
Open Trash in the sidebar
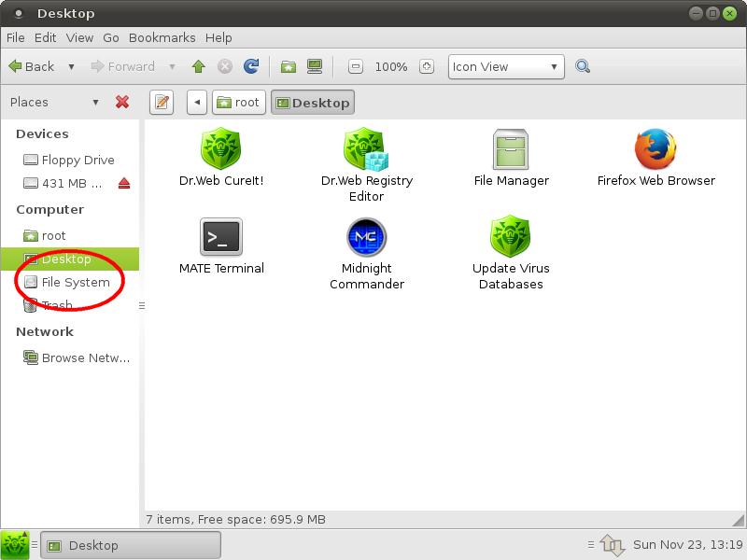point(69,305)
